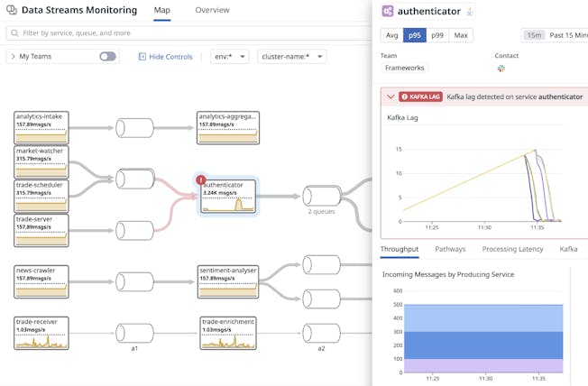The image size is (588, 386).
Task: Open the Processing Latency tab
Action: pos(511,249)
